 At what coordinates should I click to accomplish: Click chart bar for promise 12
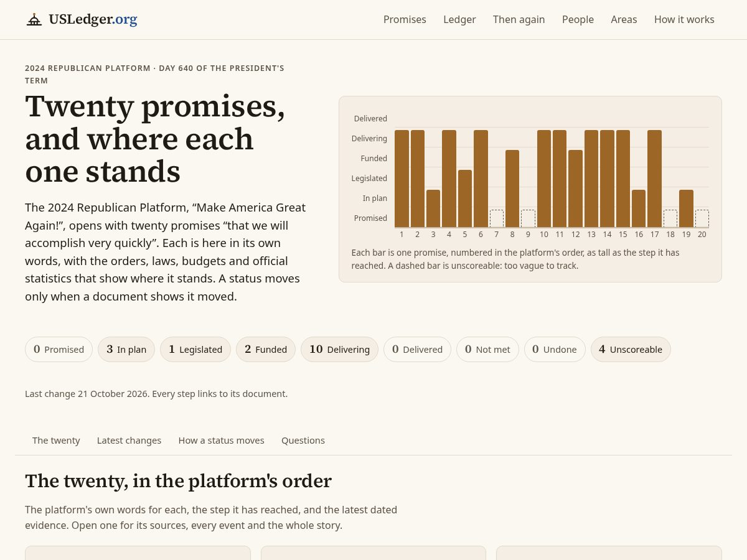tap(575, 189)
